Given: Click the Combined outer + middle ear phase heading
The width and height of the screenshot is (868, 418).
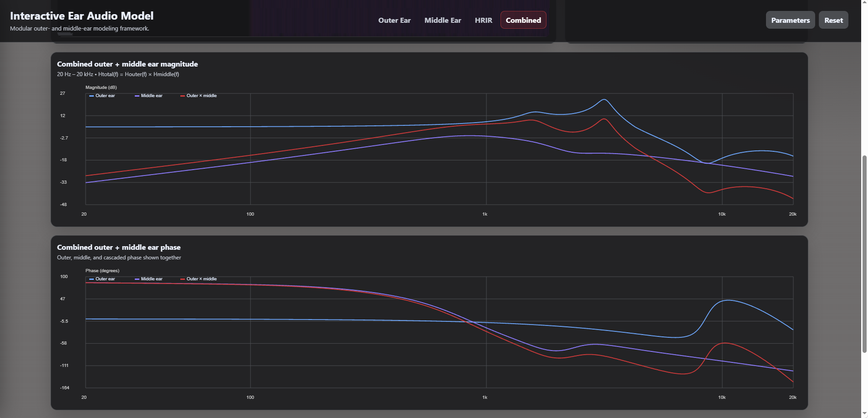Looking at the screenshot, I should tap(119, 248).
